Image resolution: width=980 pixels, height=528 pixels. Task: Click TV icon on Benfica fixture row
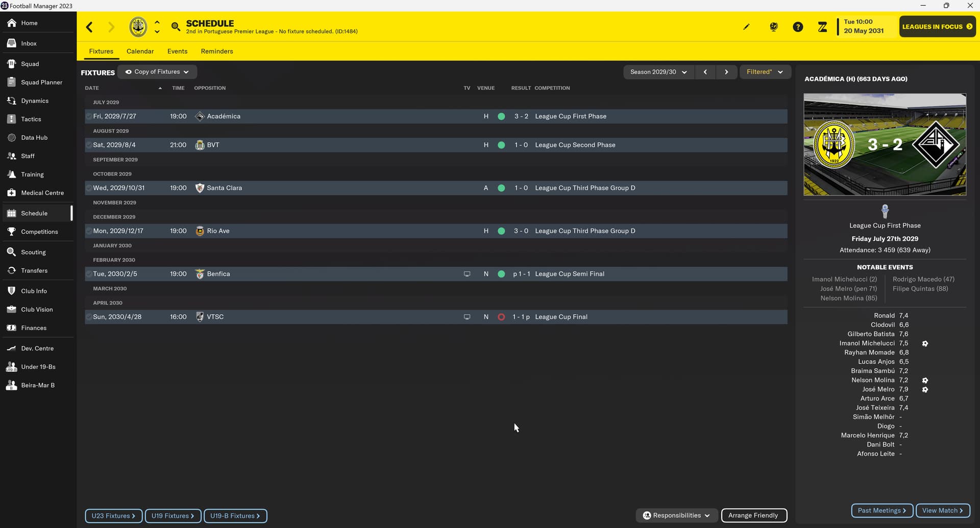pyautogui.click(x=467, y=274)
